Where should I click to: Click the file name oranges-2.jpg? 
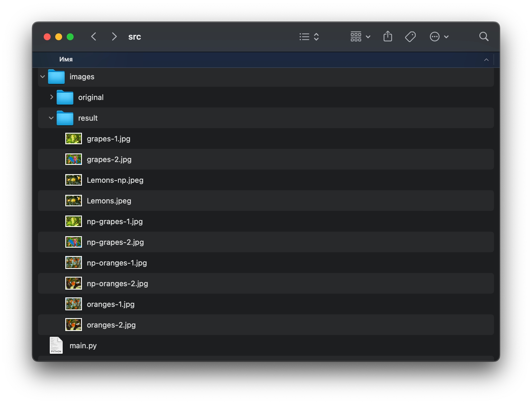click(x=111, y=325)
